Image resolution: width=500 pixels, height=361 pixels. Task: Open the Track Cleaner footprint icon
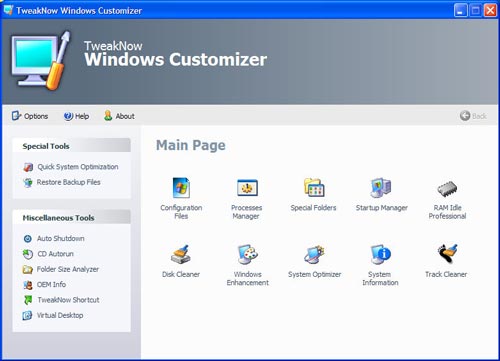coord(447,254)
